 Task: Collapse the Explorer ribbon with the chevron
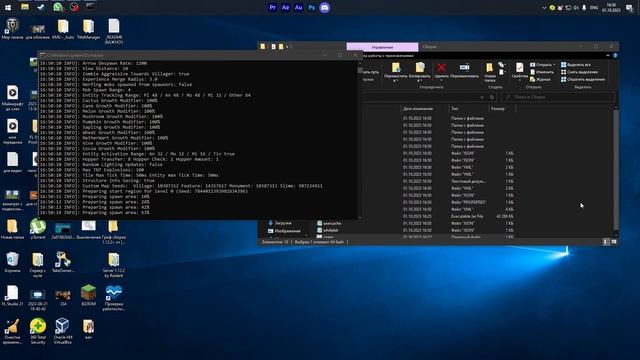point(608,56)
